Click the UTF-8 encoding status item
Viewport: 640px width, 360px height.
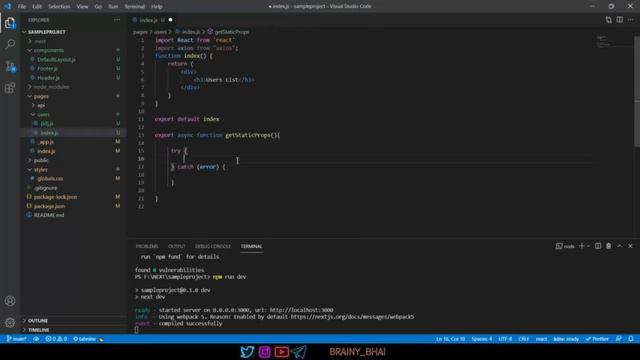click(505, 339)
